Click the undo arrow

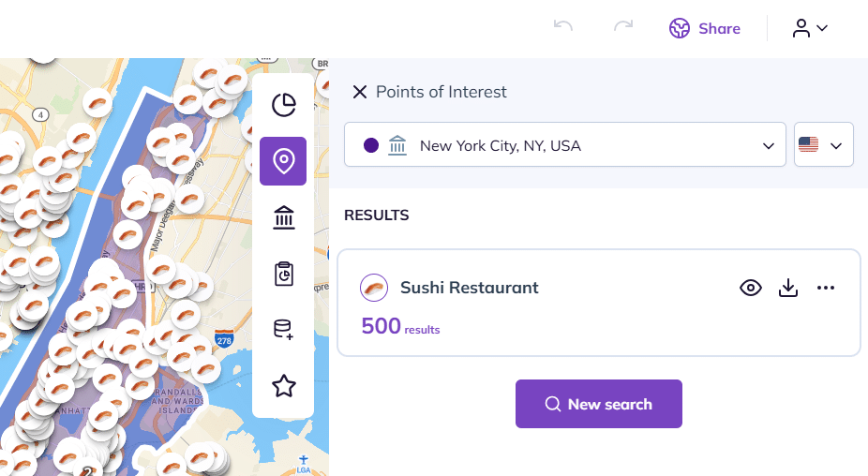pos(563,26)
